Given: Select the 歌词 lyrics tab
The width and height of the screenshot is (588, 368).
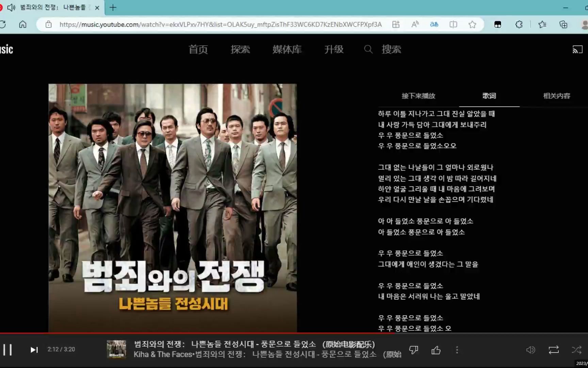Looking at the screenshot, I should [x=489, y=96].
